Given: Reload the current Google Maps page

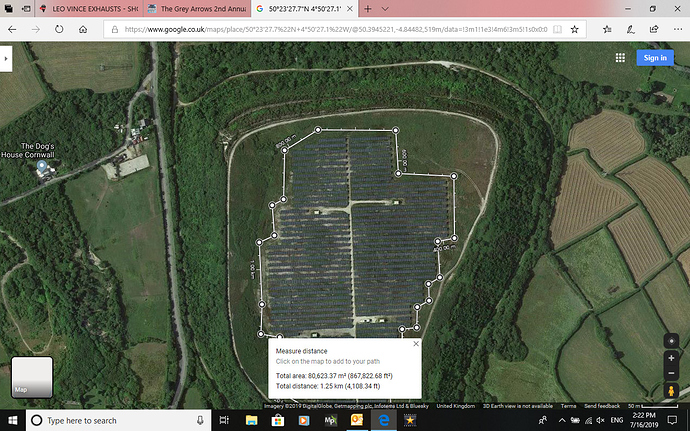Looking at the screenshot, I should (59, 29).
